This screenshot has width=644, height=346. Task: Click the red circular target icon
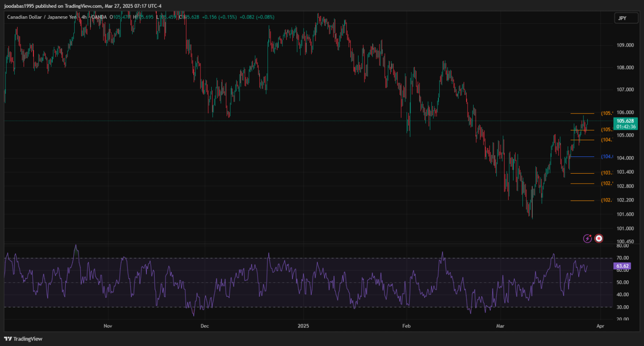click(x=599, y=238)
